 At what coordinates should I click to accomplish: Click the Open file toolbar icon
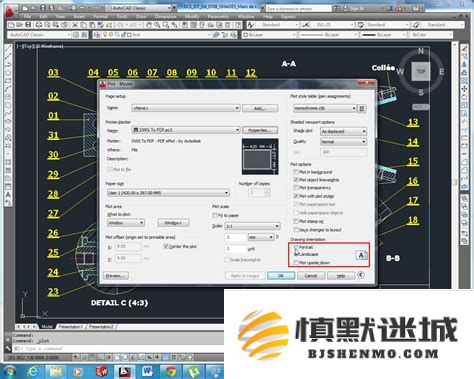click(x=19, y=25)
